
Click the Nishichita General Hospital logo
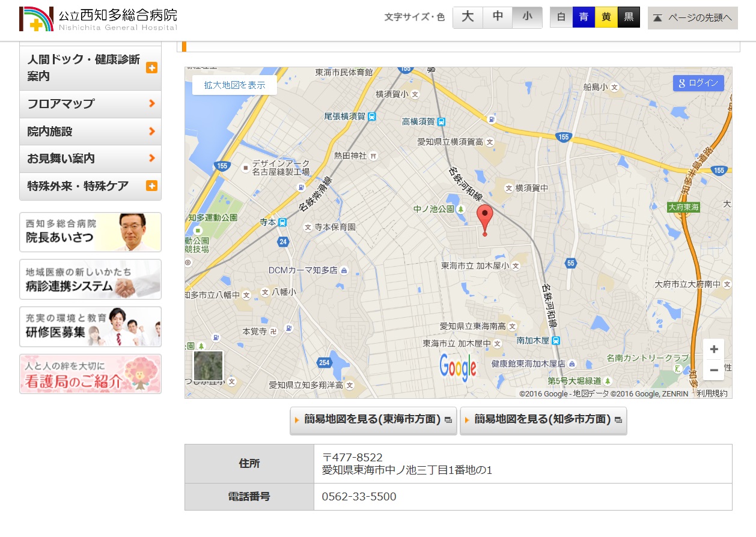click(99, 19)
